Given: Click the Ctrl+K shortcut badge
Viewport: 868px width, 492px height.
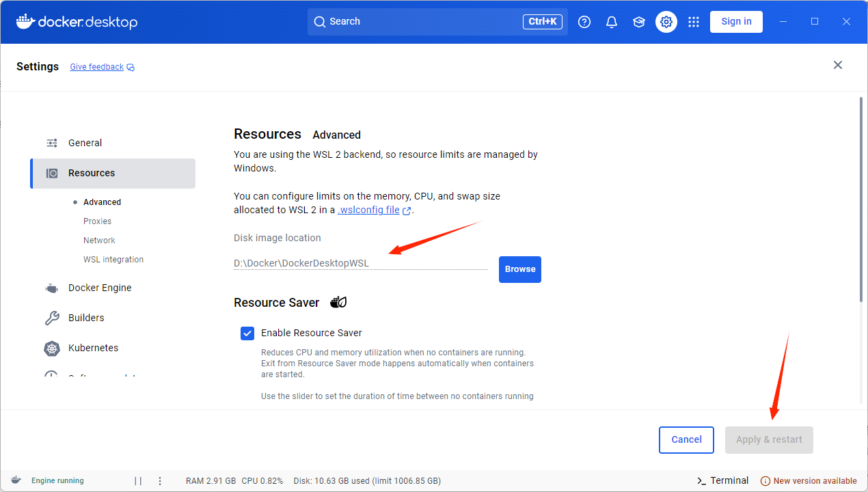Looking at the screenshot, I should [x=543, y=22].
